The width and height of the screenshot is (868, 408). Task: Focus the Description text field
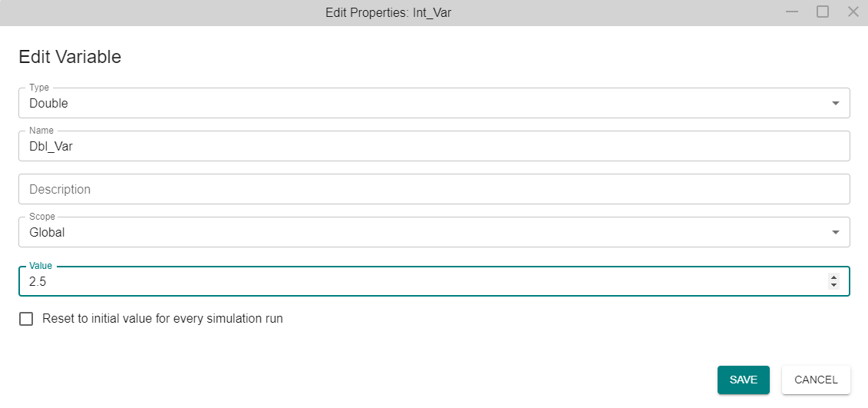(x=434, y=189)
